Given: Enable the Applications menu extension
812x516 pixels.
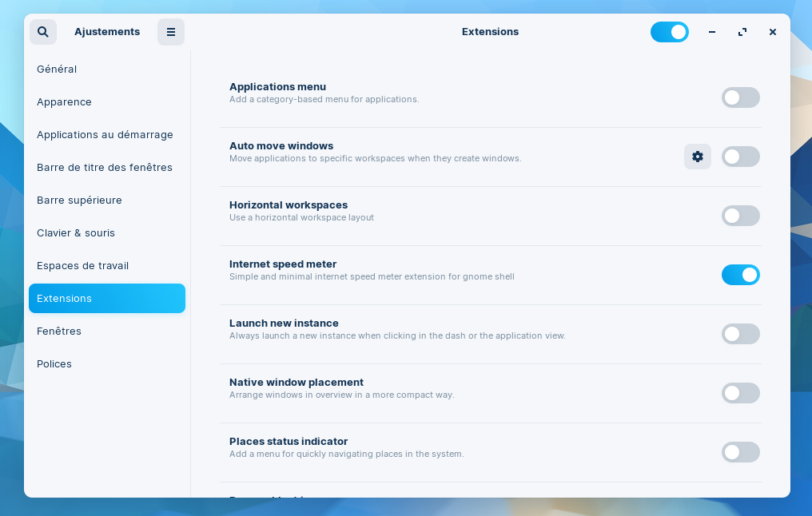Looking at the screenshot, I should pos(740,97).
